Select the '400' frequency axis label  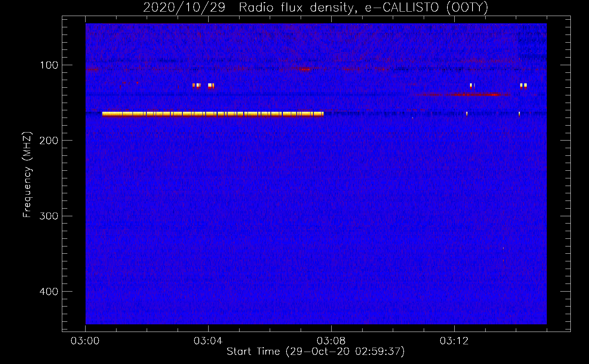pyautogui.click(x=49, y=292)
